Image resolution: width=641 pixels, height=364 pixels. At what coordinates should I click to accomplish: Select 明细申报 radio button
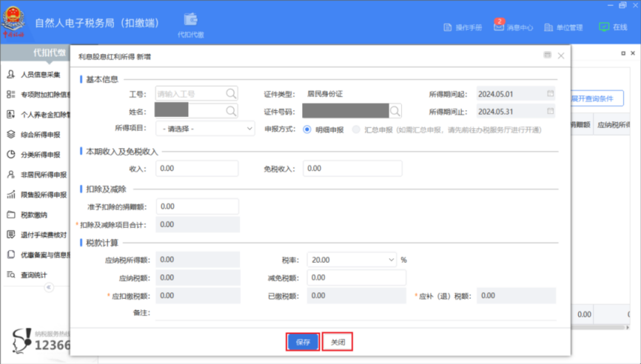tap(307, 129)
